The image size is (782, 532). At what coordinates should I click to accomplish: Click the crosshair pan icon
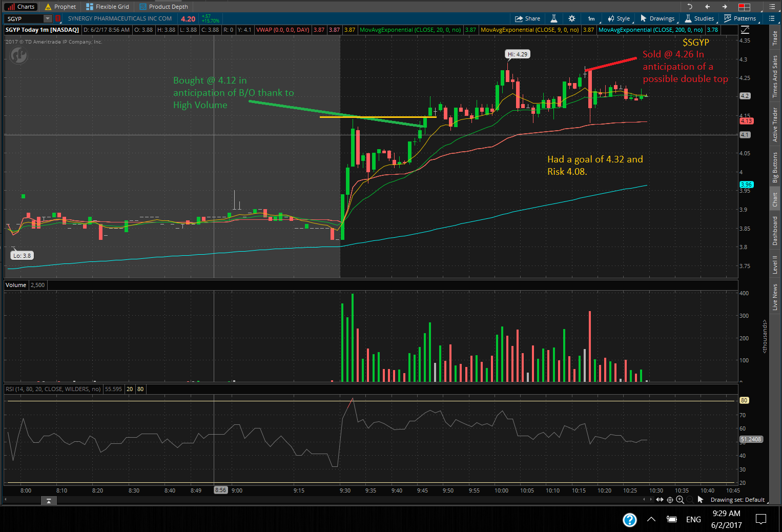pos(670,500)
